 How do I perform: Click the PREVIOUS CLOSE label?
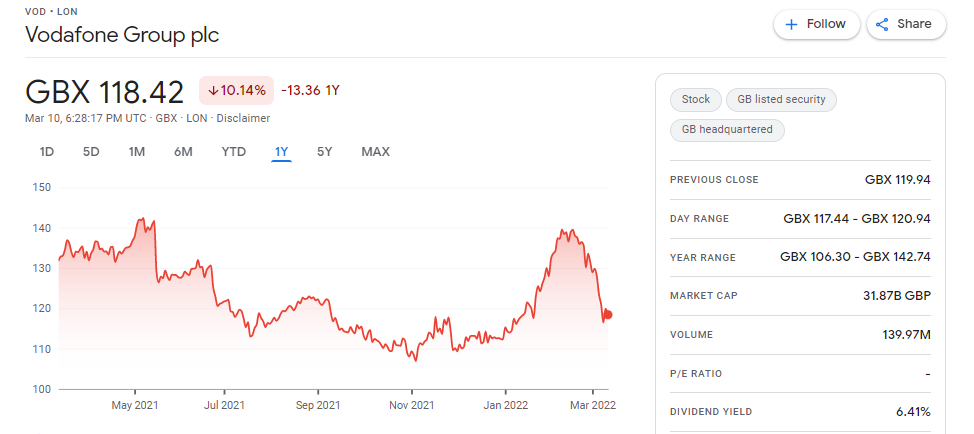714,180
